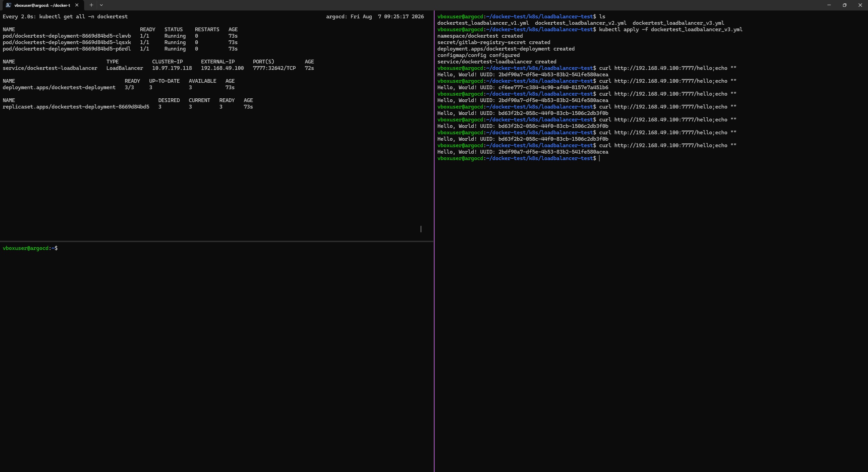Open a new terminal tab with plus button

pyautogui.click(x=91, y=5)
